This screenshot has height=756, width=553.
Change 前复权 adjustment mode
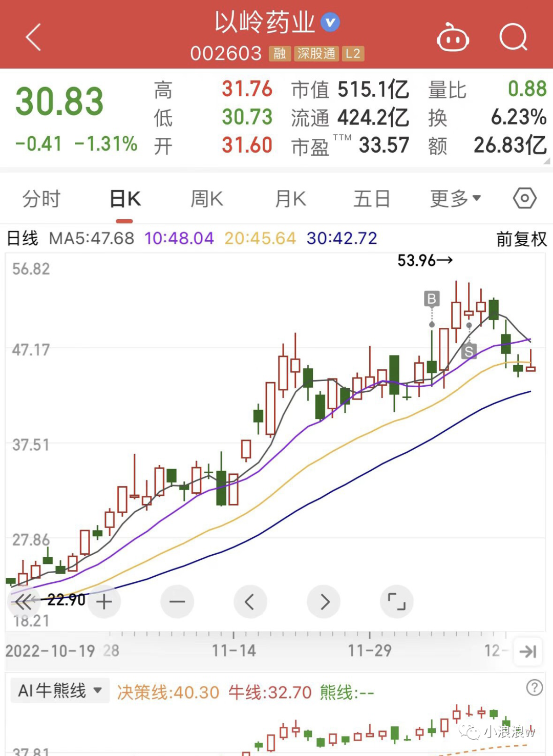click(x=522, y=239)
